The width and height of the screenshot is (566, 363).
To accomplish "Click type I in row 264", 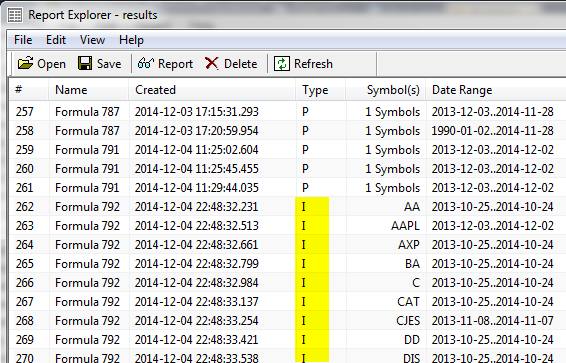I will [304, 245].
